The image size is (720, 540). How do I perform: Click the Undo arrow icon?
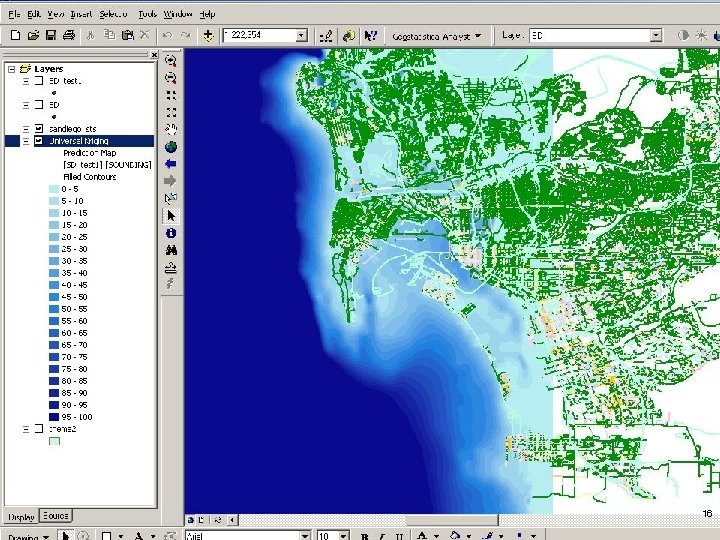(168, 35)
